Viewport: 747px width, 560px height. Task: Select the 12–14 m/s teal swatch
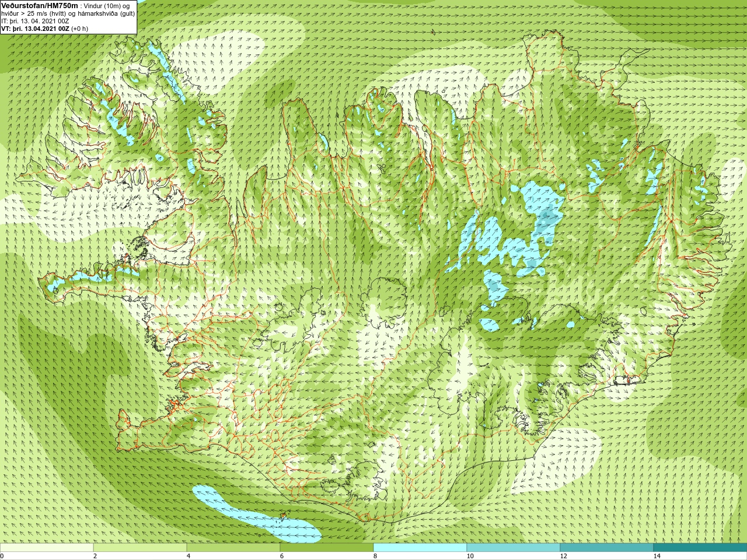pyautogui.click(x=607, y=548)
